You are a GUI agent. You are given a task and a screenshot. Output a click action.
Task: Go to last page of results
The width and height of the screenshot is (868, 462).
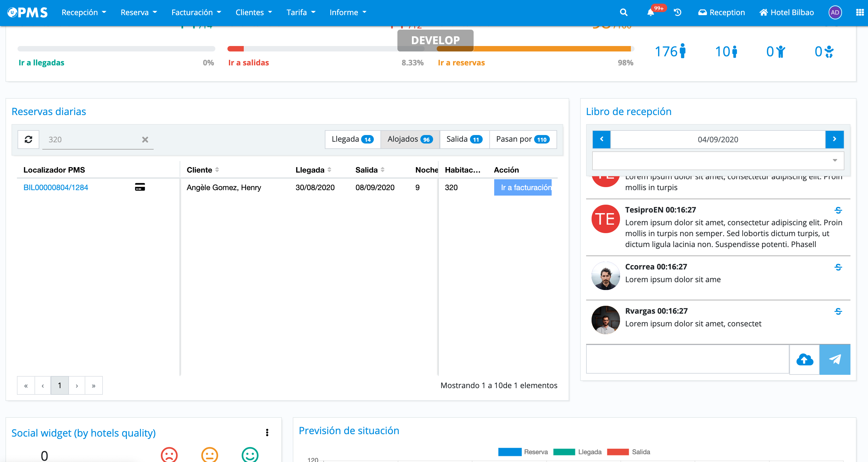(x=94, y=385)
